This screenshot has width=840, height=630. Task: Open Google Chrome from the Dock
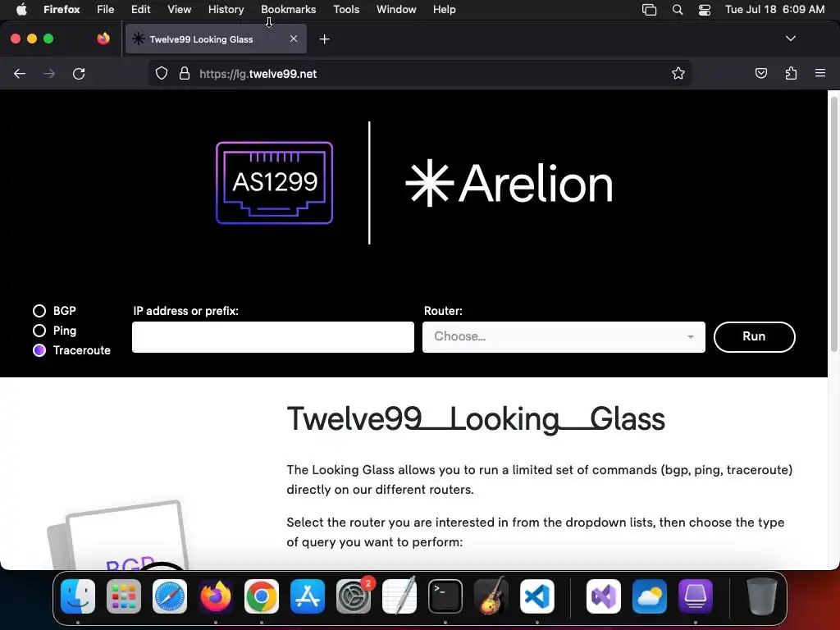pos(262,596)
